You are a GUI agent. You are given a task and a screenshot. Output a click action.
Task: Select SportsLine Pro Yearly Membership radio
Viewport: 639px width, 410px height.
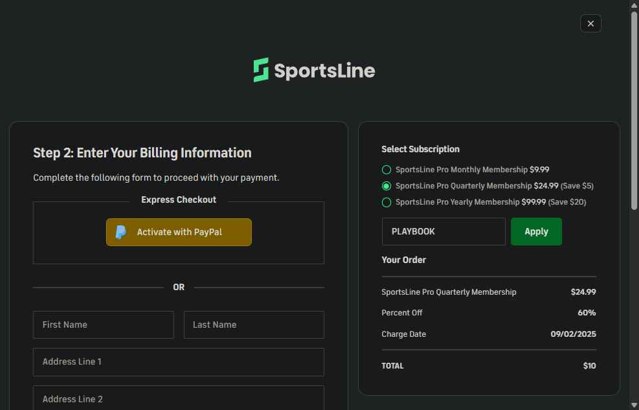coord(386,202)
